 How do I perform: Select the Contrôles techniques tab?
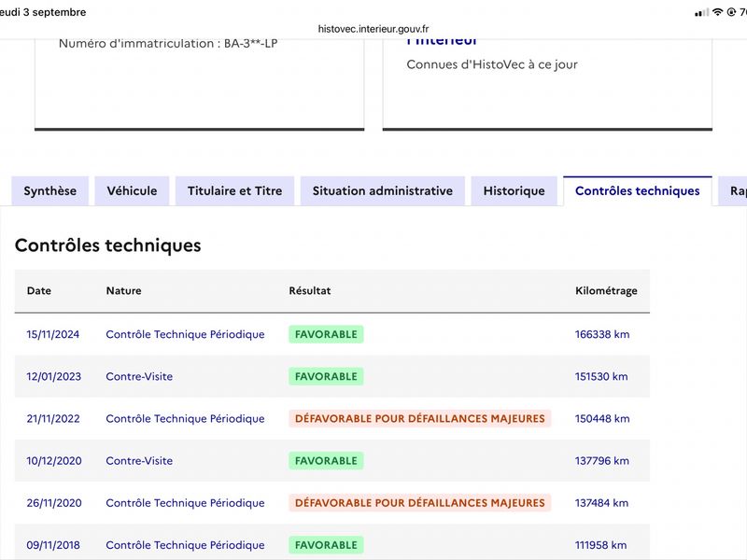pyautogui.click(x=638, y=191)
